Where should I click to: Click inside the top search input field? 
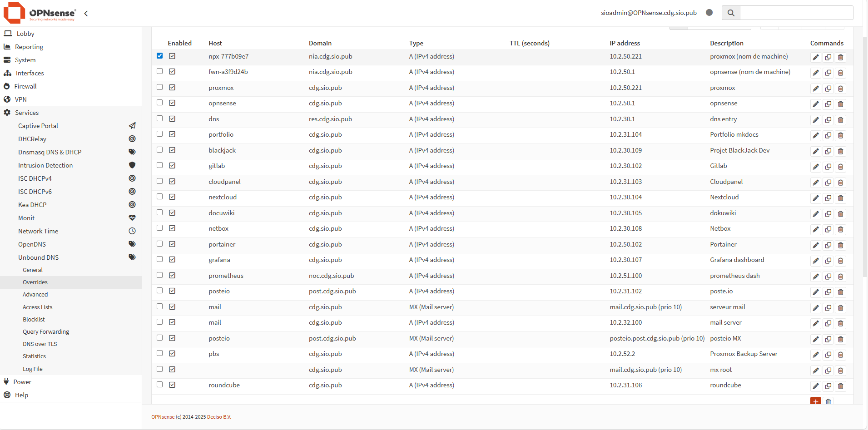pyautogui.click(x=796, y=13)
